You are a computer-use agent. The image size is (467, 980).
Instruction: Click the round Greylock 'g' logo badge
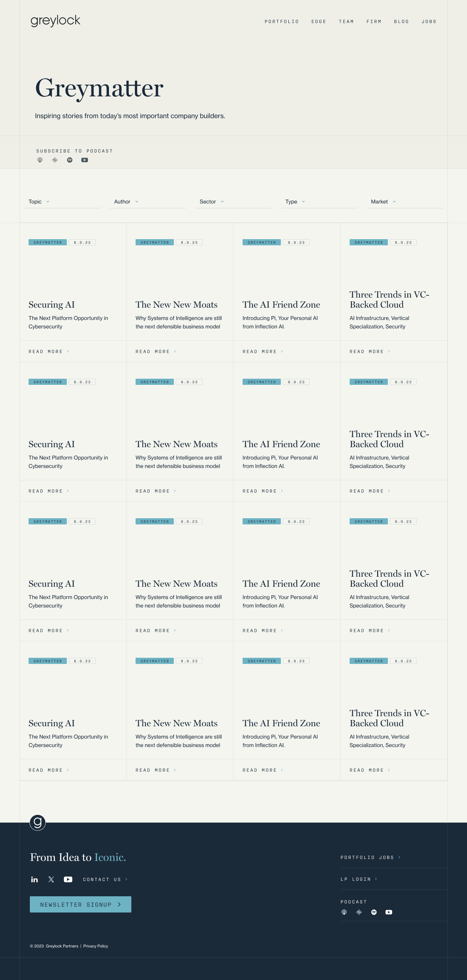[x=38, y=823]
